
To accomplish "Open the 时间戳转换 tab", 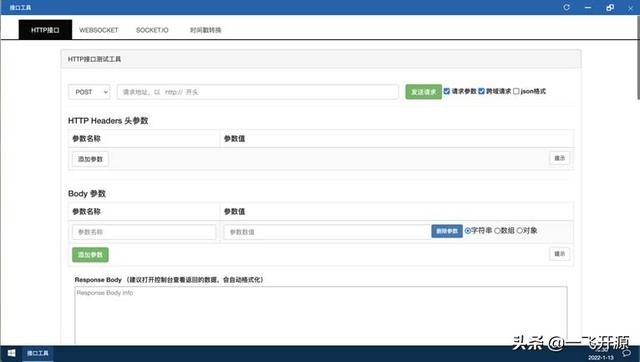I will [x=205, y=30].
